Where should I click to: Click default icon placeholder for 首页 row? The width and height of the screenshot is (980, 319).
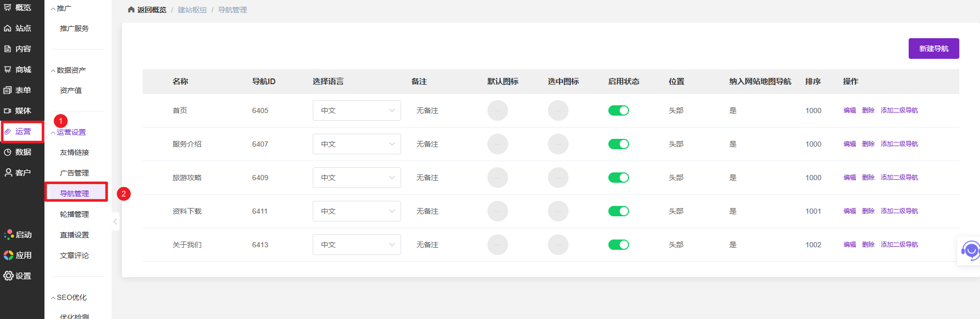tap(497, 110)
